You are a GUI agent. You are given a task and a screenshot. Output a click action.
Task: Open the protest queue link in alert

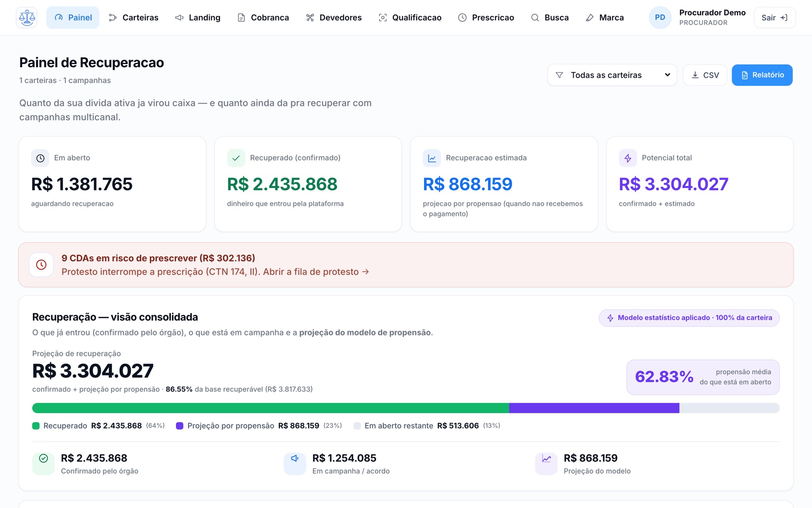(x=316, y=272)
